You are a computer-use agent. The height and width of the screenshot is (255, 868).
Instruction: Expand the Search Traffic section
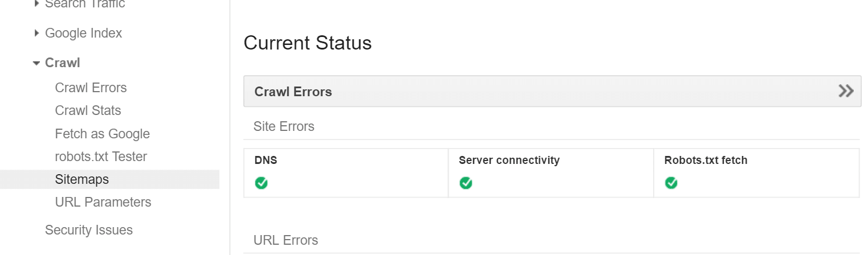37,5
